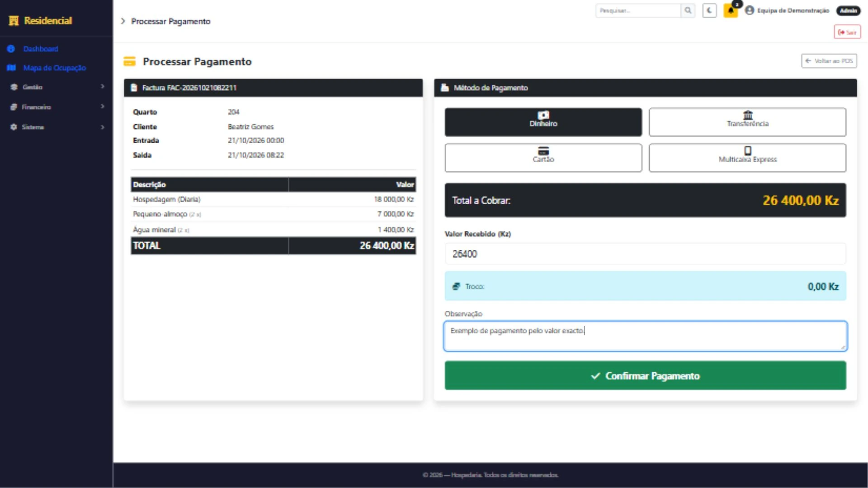The height and width of the screenshot is (488, 868).
Task: Open the notifications bell
Action: tap(731, 10)
